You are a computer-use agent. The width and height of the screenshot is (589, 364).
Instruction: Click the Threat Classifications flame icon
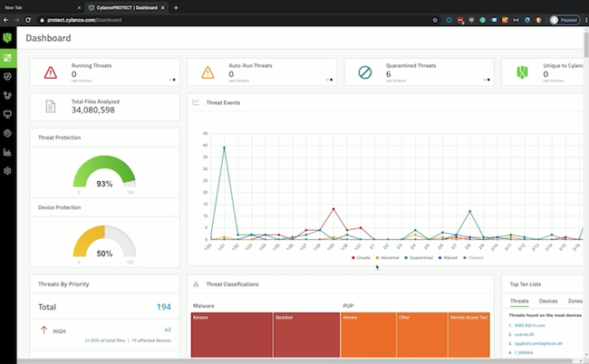point(196,284)
